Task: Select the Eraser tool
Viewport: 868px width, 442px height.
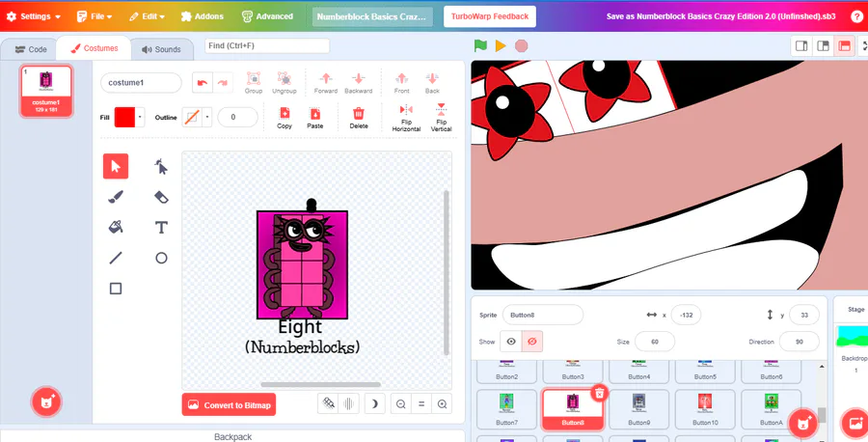Action: [x=161, y=197]
